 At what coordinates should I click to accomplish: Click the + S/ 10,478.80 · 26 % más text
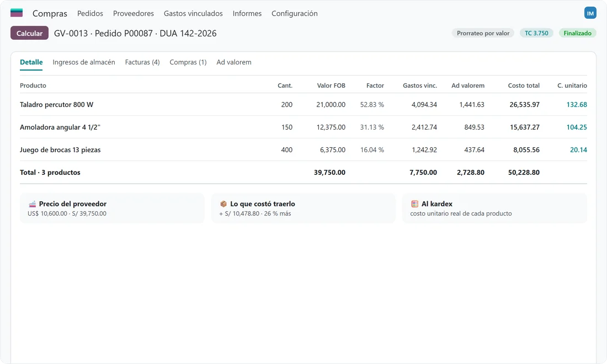(x=255, y=213)
